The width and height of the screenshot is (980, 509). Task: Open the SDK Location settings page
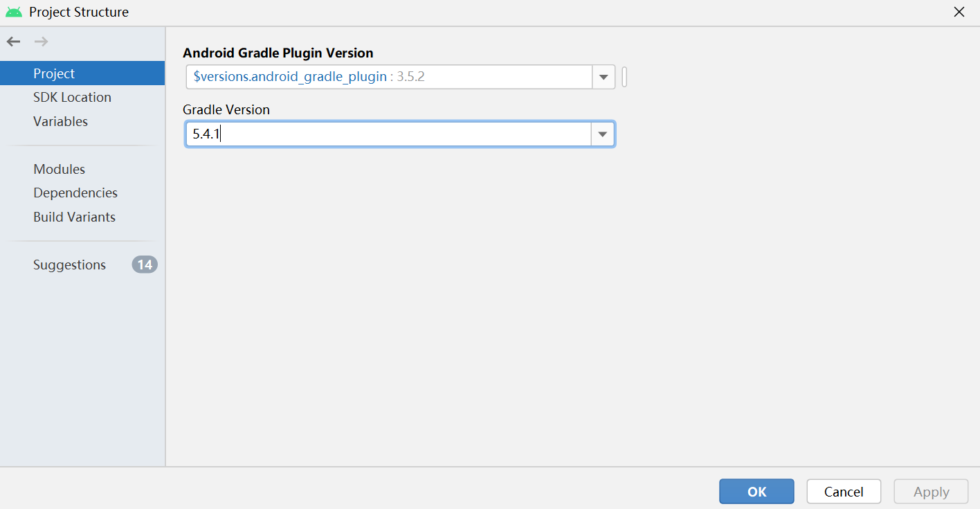(x=72, y=97)
